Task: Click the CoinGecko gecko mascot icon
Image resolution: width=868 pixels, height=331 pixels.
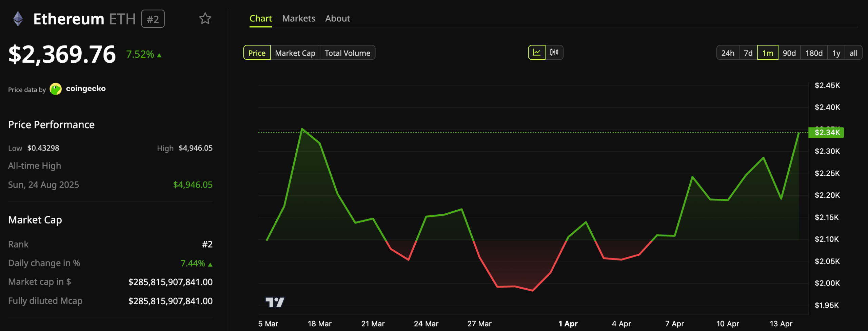Action: pyautogui.click(x=55, y=89)
